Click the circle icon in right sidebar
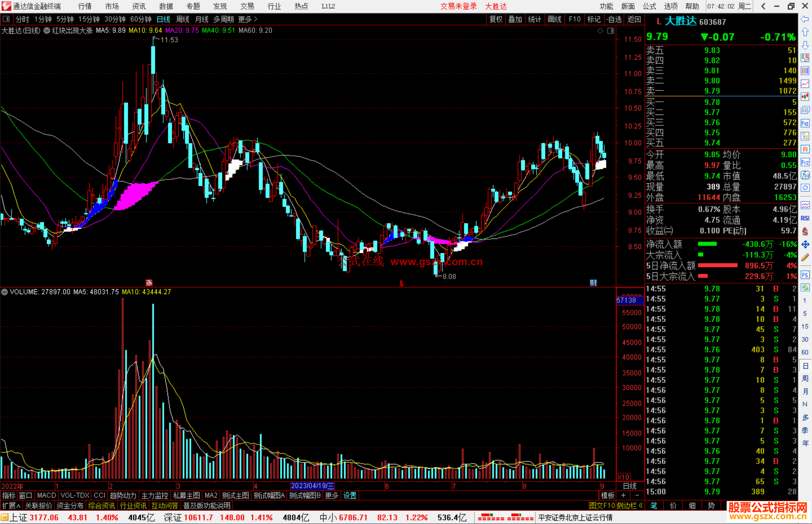This screenshot has width=812, height=524. (805, 188)
